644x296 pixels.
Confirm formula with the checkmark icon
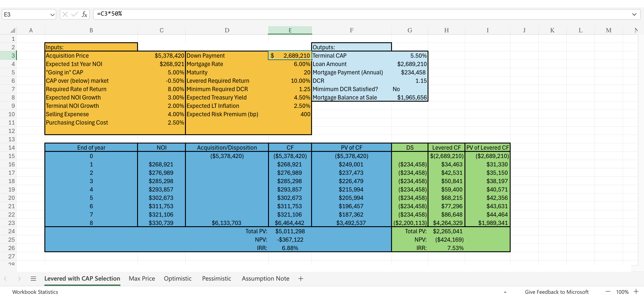pos(74,14)
